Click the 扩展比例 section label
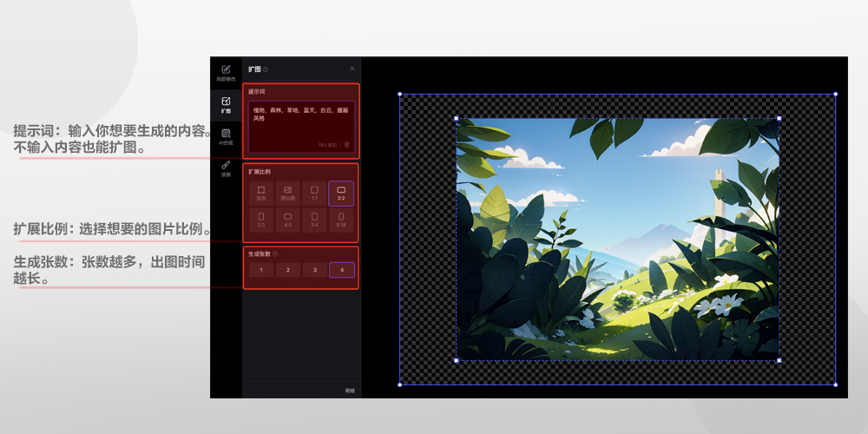Viewport: 868px width, 434px height. coord(259,172)
